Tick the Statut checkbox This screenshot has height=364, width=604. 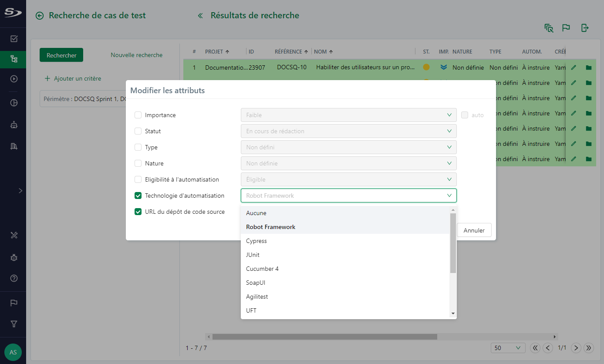138,131
